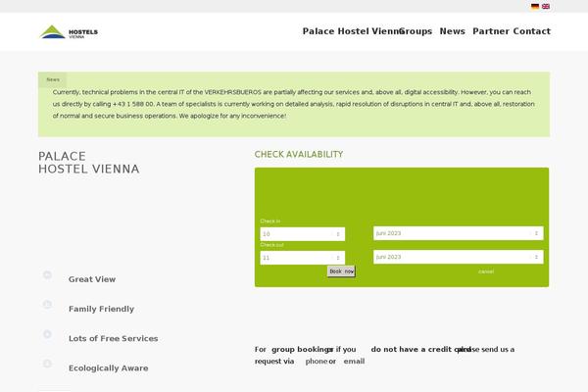Screen dimensions: 588x392
Task: Click the Check in label
Action: coord(270,221)
